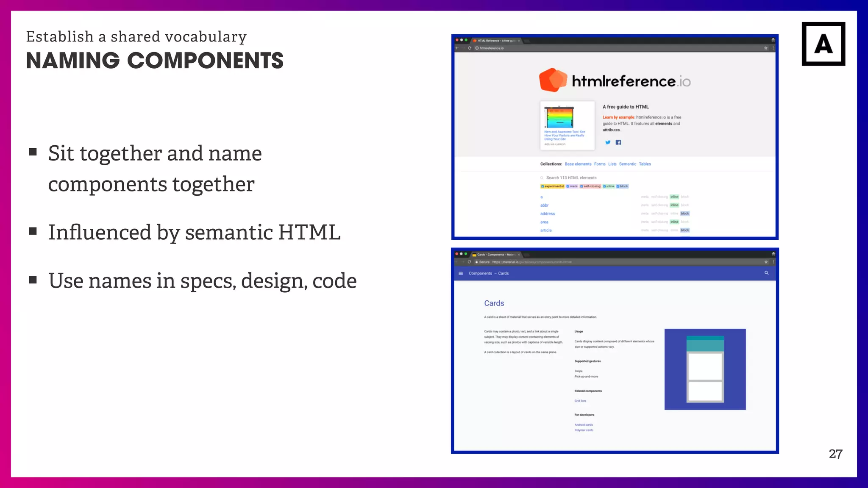Image resolution: width=868 pixels, height=488 pixels.
Task: Click the block tag in the address row
Action: [x=685, y=213]
